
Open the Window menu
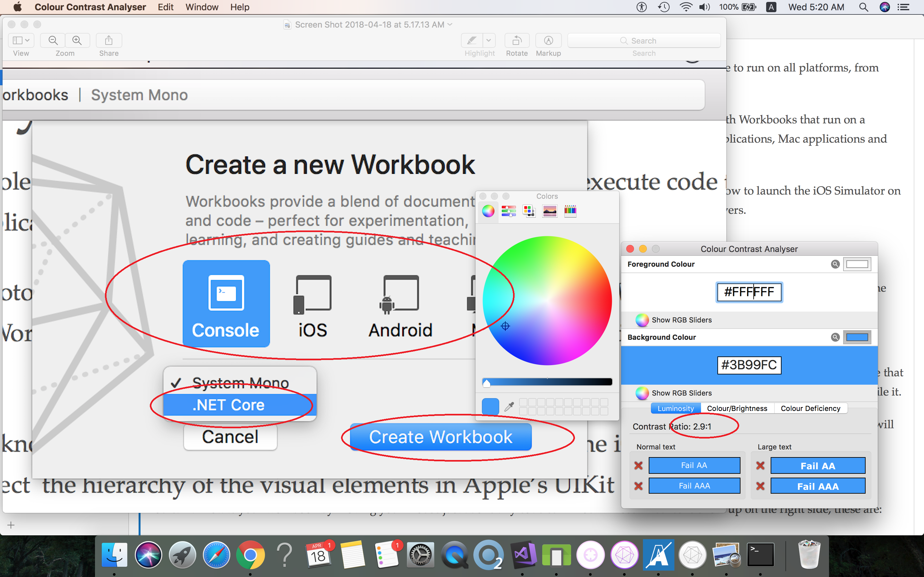click(x=202, y=7)
